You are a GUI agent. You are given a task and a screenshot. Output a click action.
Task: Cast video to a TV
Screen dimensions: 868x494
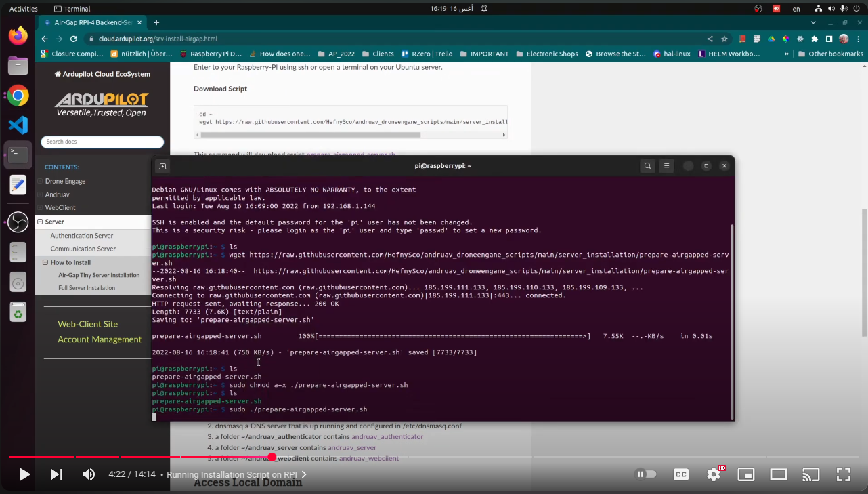pos(810,474)
